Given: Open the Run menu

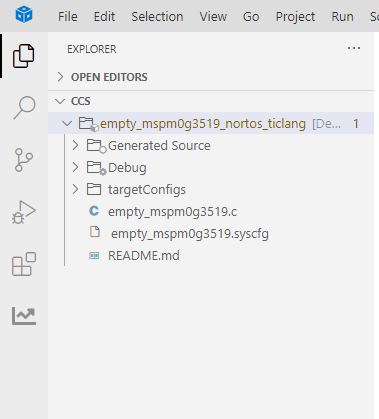Looking at the screenshot, I should pyautogui.click(x=342, y=16).
